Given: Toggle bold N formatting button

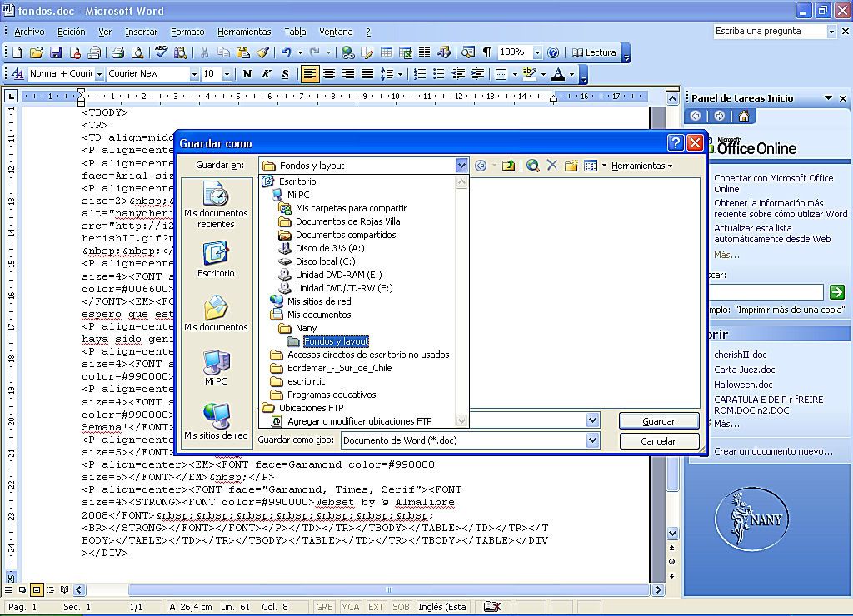Looking at the screenshot, I should (247, 74).
